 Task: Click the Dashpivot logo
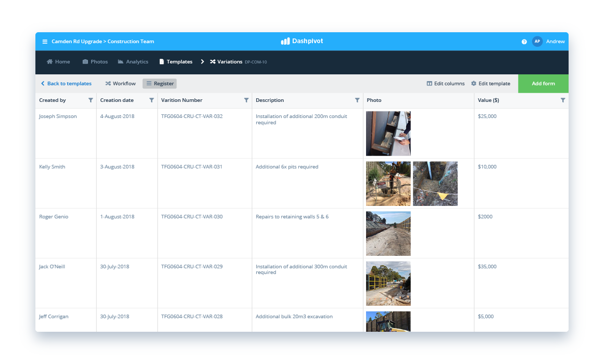click(302, 41)
